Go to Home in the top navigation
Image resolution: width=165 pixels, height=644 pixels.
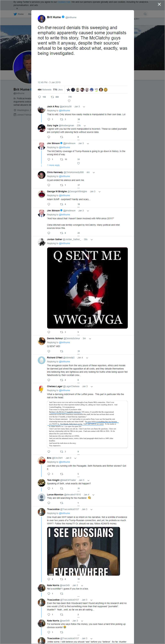[19, 14]
